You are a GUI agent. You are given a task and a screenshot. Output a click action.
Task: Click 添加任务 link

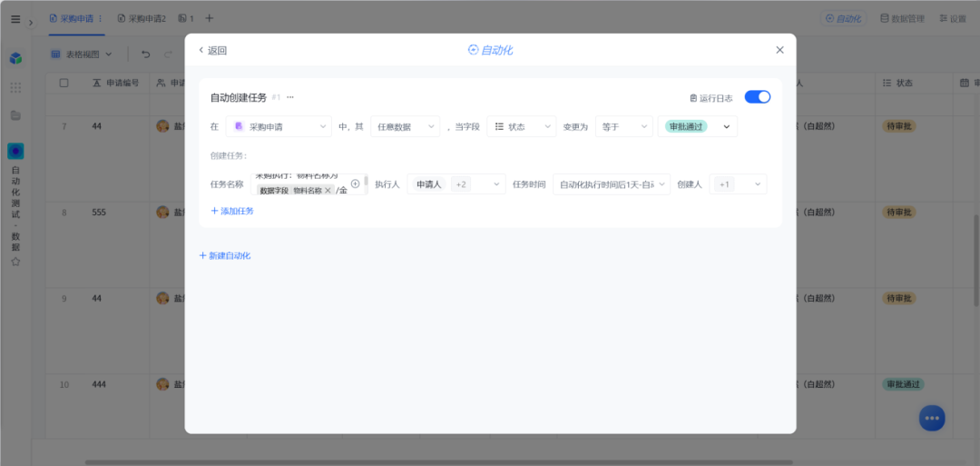[x=232, y=212]
